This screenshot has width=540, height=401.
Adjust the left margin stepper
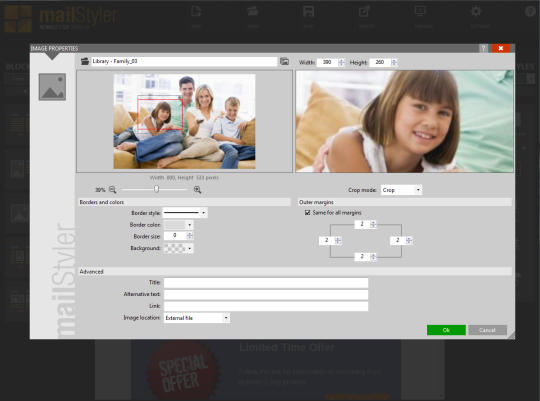[338, 240]
